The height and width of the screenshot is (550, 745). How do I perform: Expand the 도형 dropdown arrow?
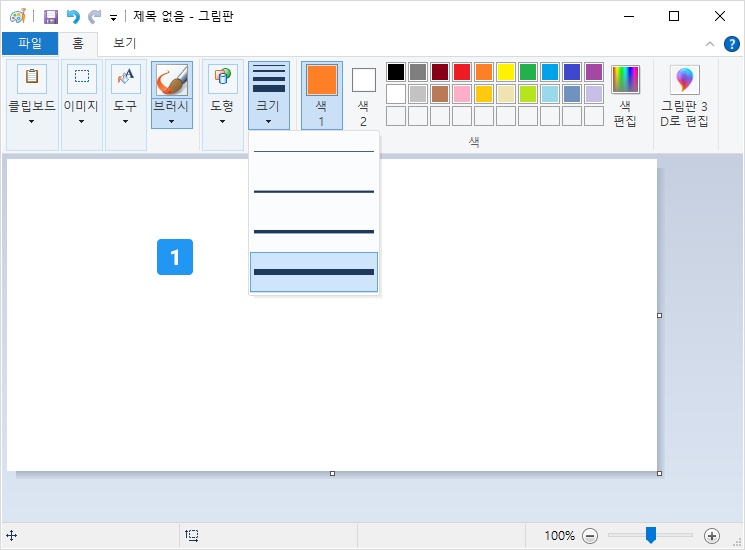(222, 122)
